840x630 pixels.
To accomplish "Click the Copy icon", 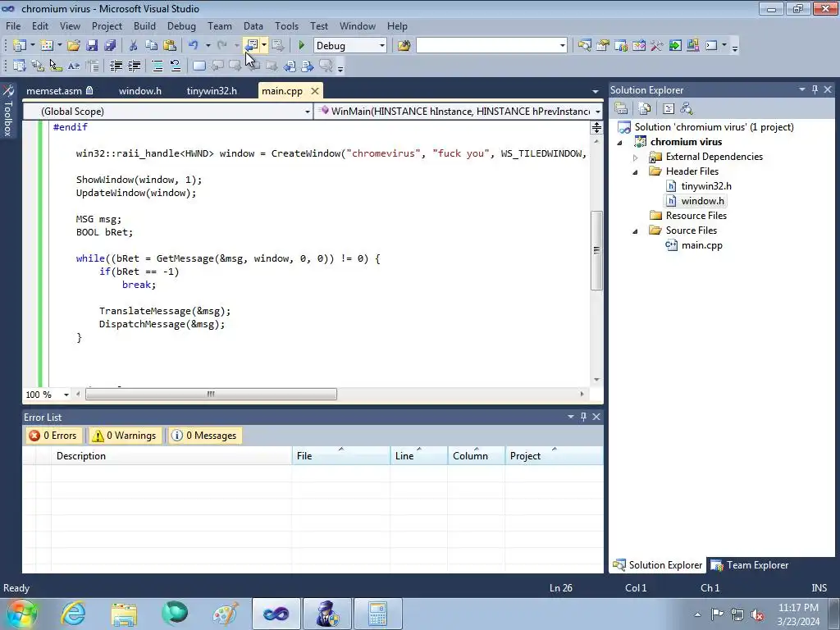I will [151, 46].
